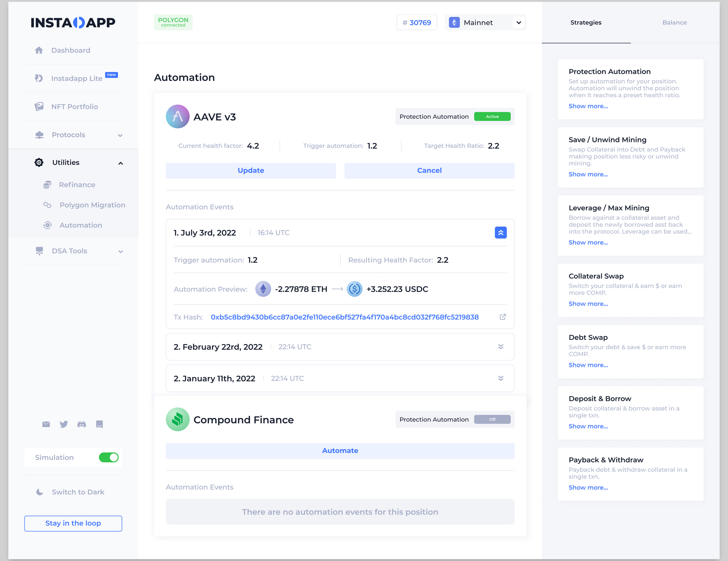Click the Refinance coins icon
The image size is (728, 561).
47,185
